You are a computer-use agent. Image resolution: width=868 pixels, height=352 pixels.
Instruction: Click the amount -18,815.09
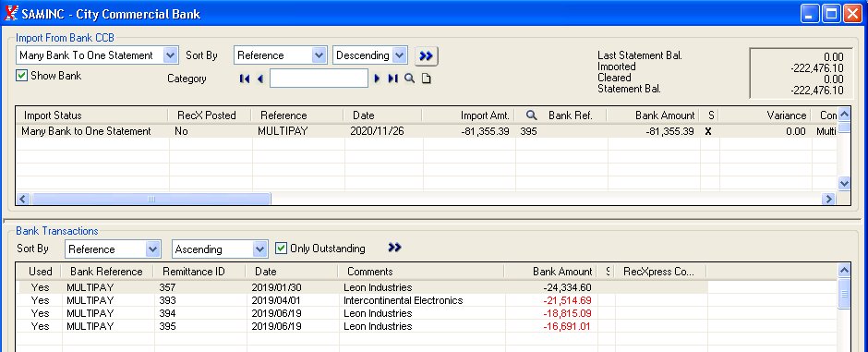point(567,313)
